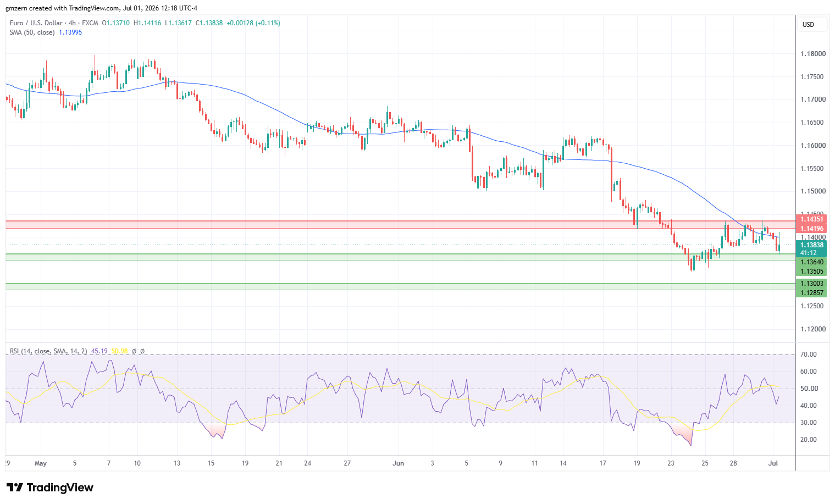Click the green 1.13640 price label

[x=811, y=262]
